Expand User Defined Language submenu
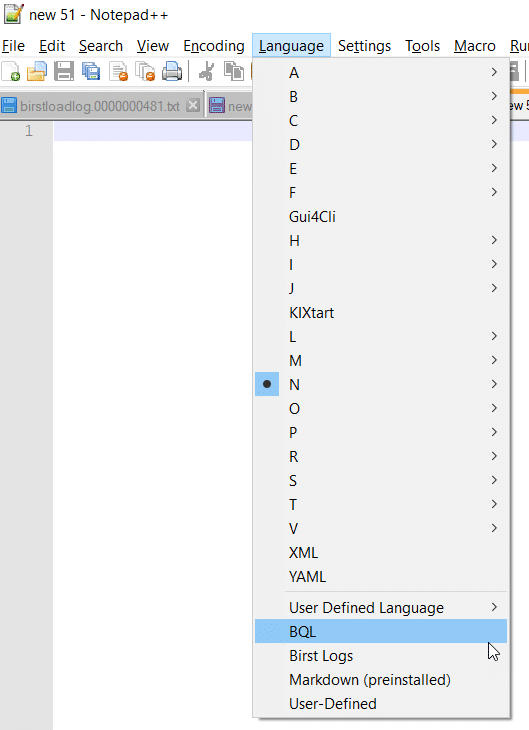The width and height of the screenshot is (529, 730). coord(381,608)
